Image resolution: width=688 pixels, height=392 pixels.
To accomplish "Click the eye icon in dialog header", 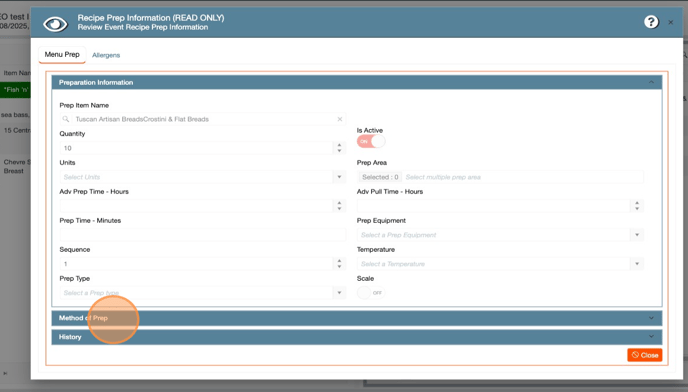I will click(x=55, y=24).
